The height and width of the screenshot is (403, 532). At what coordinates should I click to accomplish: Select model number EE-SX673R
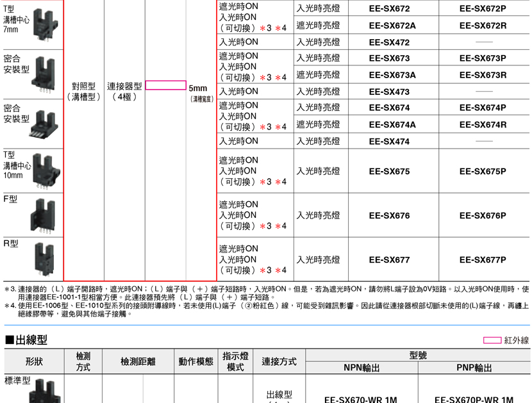click(x=483, y=75)
